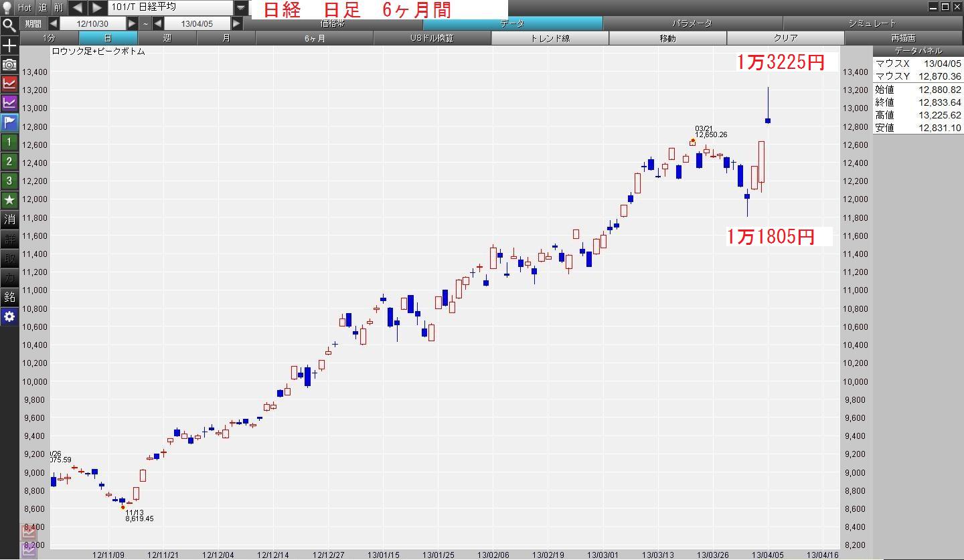Click the ロウソク足+ピークボトム chart label
Image resolution: width=964 pixels, height=560 pixels.
pyautogui.click(x=98, y=51)
